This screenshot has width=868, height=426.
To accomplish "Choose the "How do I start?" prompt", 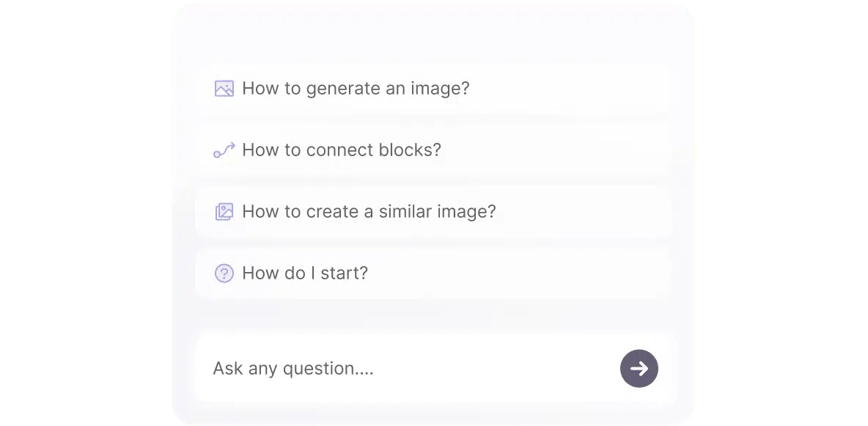I will coord(433,273).
